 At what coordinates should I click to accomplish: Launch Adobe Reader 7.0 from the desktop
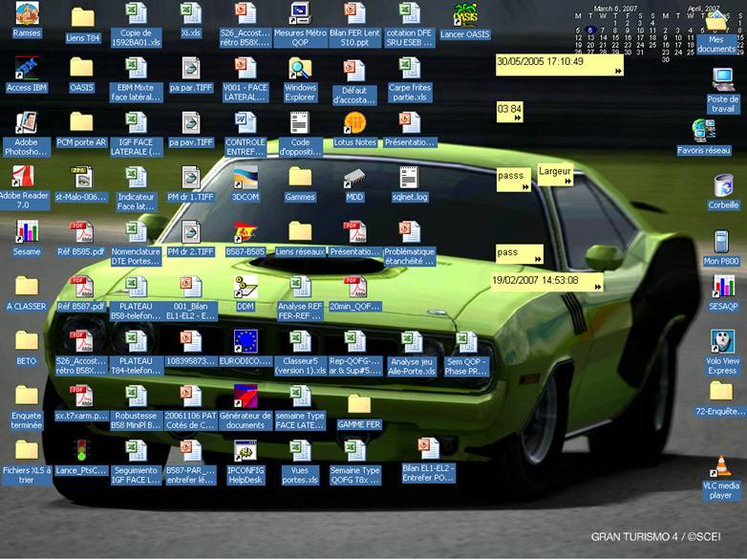(x=27, y=179)
